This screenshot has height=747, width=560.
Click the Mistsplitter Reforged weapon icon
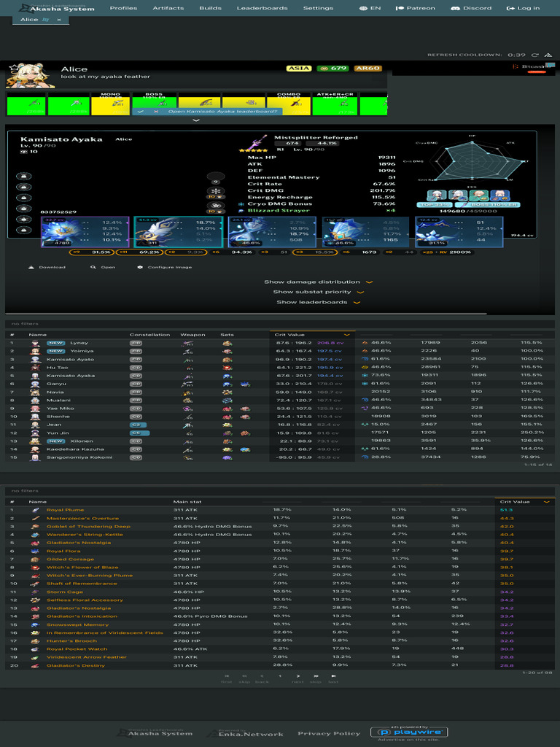(254, 142)
